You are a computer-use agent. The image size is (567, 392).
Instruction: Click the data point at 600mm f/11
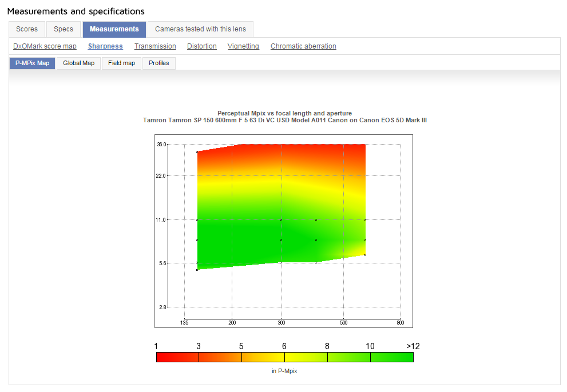tap(365, 219)
